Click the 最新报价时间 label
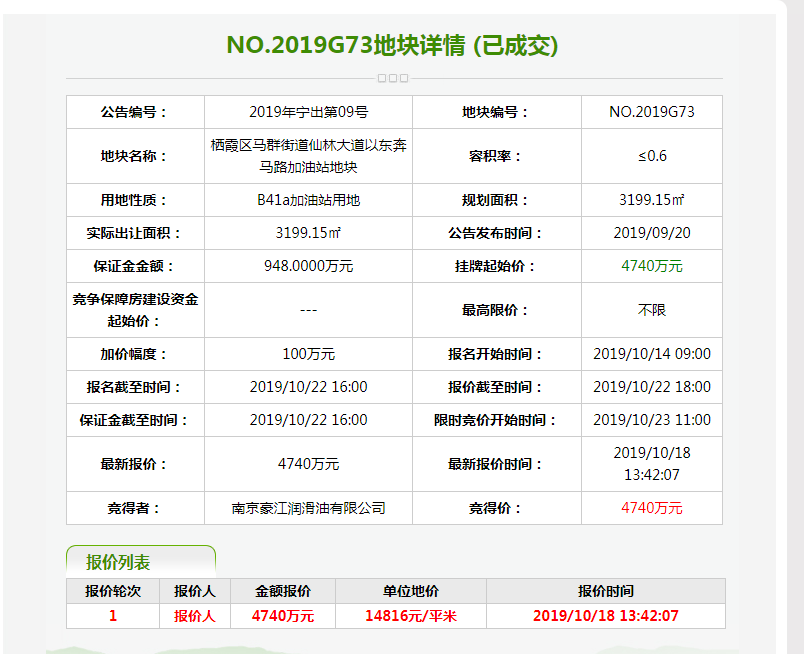Viewport: 804px width, 654px height. click(496, 464)
